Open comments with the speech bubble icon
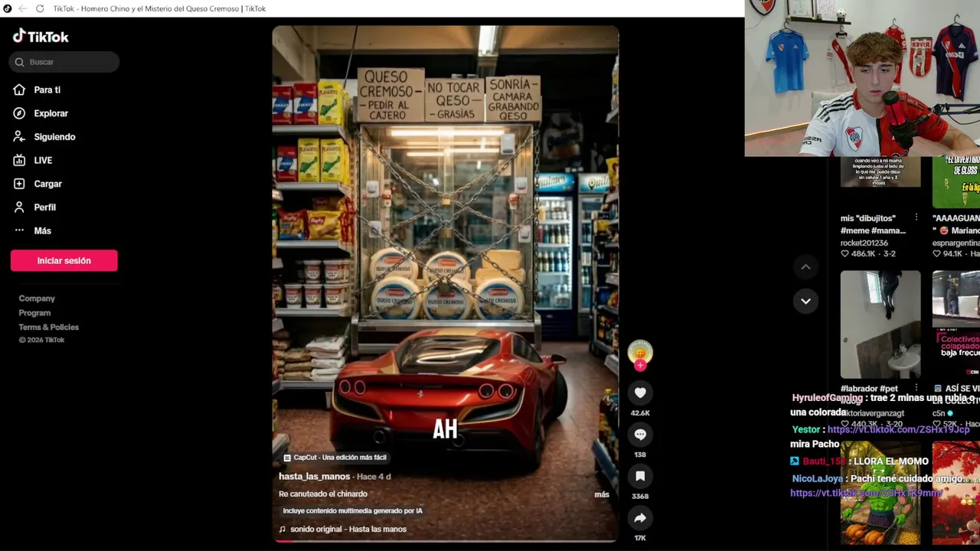Viewport: 980px width, 551px height. click(x=640, y=435)
